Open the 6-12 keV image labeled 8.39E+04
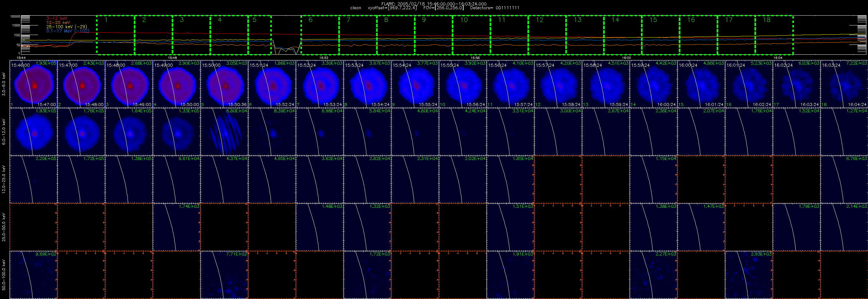Viewport: 868px width, 299px height. coord(272,132)
